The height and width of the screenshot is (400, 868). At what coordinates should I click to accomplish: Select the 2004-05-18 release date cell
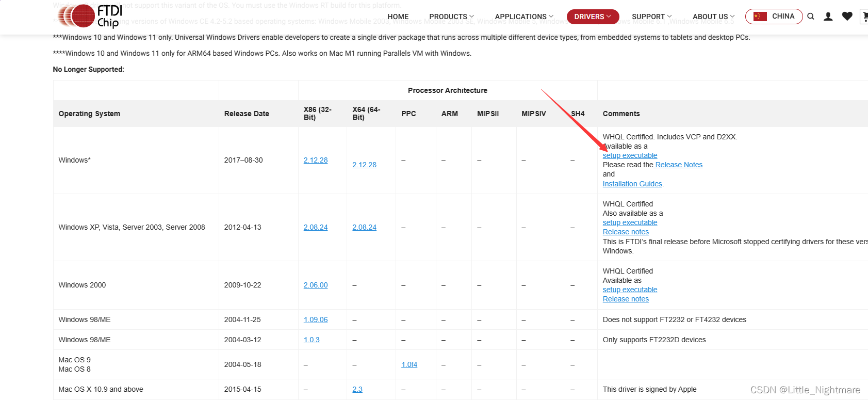pos(242,364)
